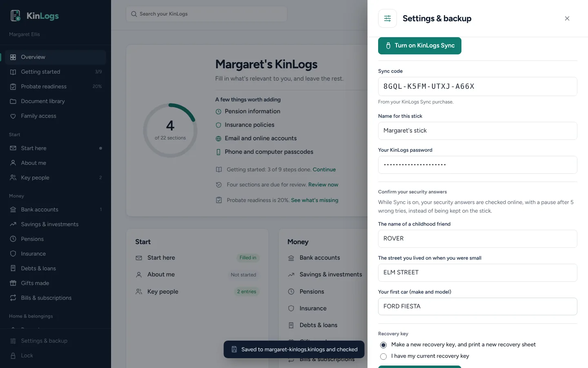
Task: Click the Lock padlock icon
Action: (13, 356)
